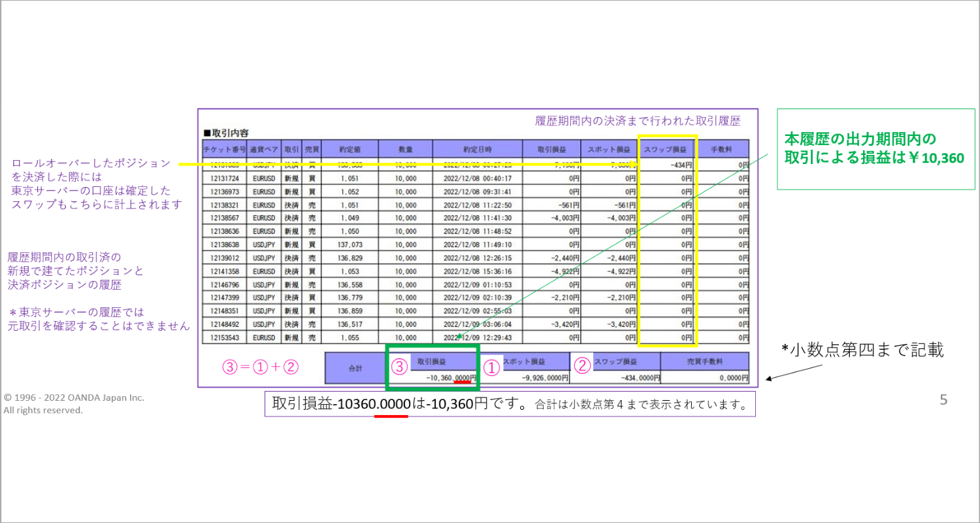Click the スポット損益 table column header

pyautogui.click(x=609, y=149)
